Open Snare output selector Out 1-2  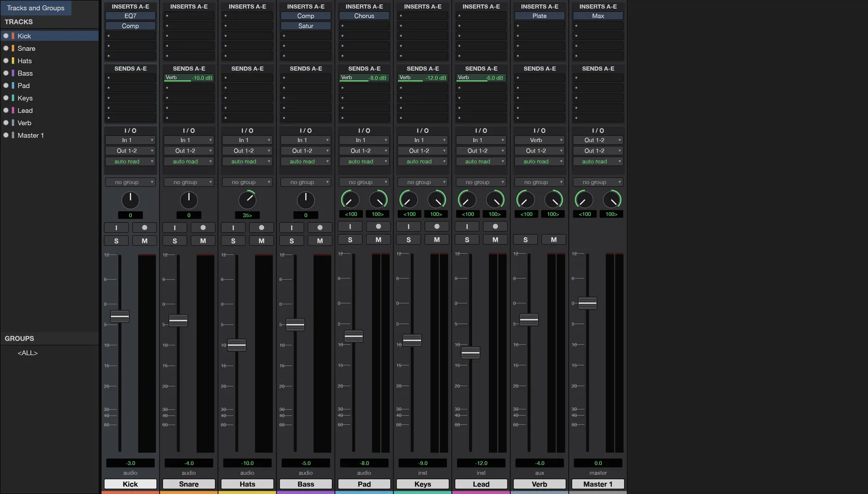189,151
